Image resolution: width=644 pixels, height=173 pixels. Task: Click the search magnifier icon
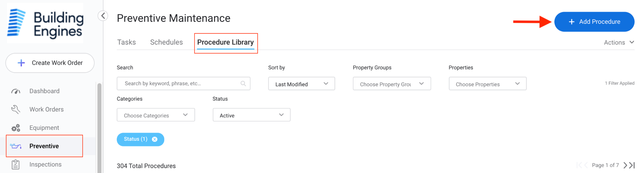click(243, 83)
